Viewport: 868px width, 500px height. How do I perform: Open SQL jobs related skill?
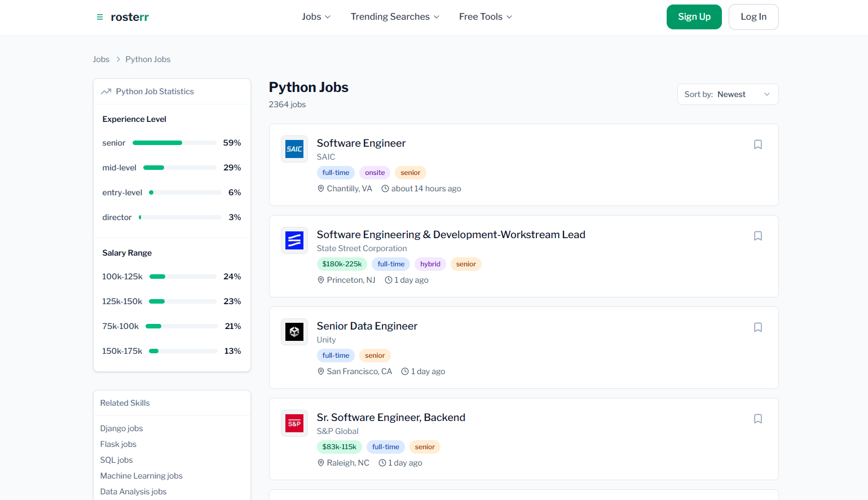click(x=116, y=460)
